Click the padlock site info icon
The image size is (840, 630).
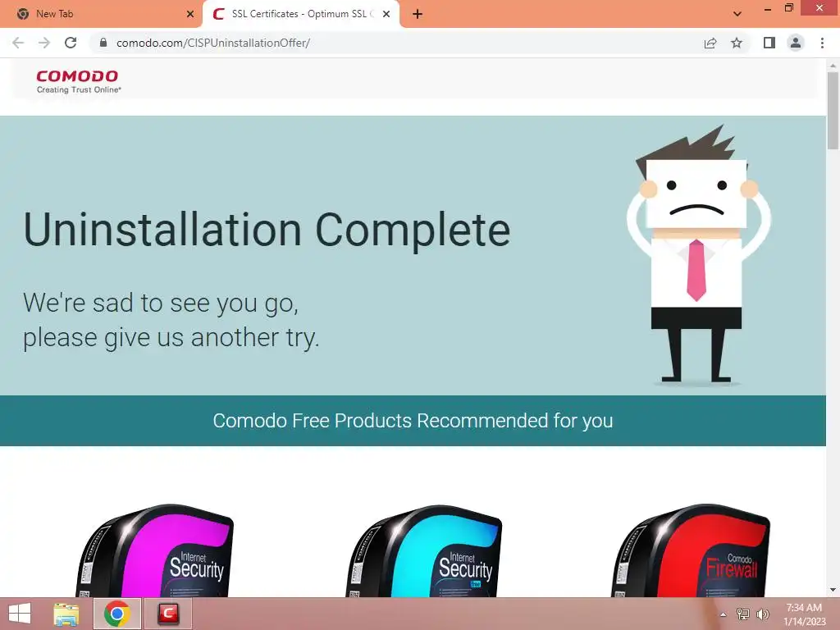pyautogui.click(x=103, y=43)
